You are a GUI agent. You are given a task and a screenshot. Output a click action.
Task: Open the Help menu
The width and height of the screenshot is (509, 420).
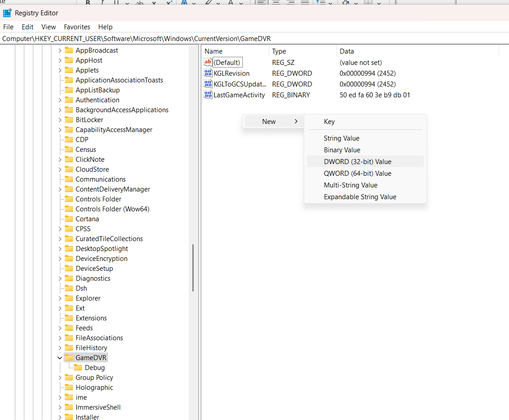105,27
